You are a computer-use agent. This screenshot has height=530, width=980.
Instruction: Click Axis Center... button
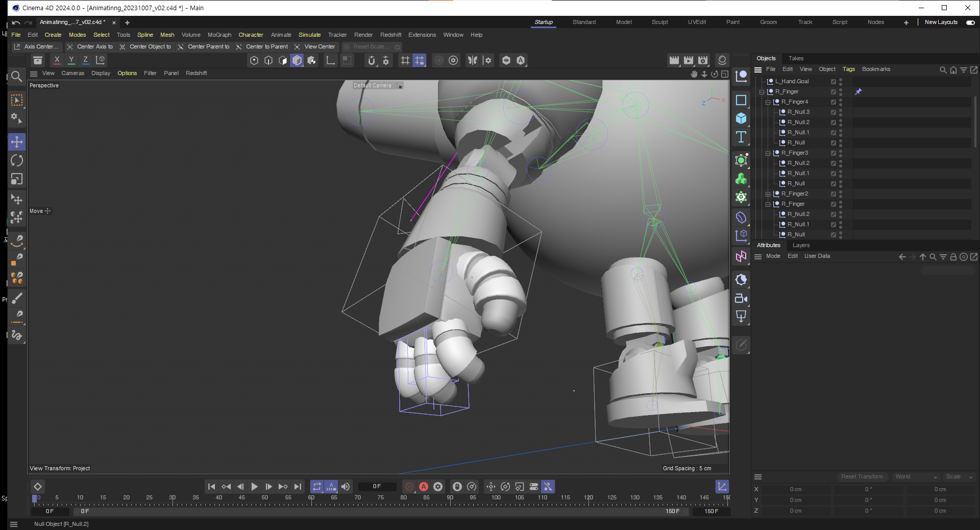point(36,46)
